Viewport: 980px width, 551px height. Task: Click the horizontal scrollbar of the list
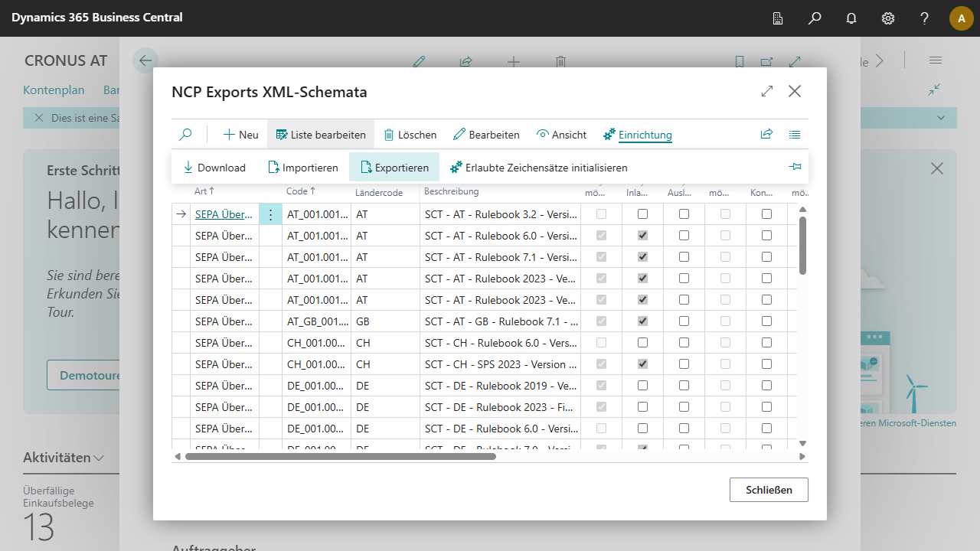[341, 457]
